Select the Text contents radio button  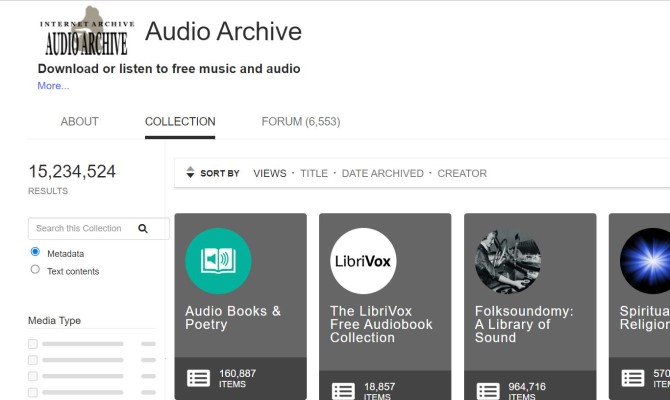pos(35,269)
